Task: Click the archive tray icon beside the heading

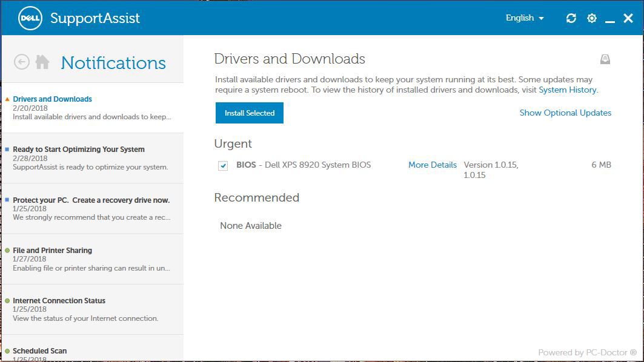Action: tap(605, 59)
